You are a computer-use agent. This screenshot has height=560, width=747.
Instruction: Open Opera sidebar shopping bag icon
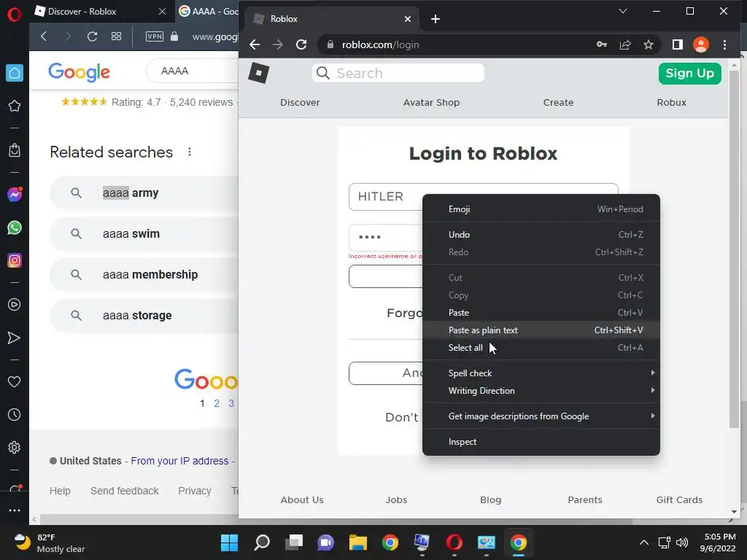point(15,150)
